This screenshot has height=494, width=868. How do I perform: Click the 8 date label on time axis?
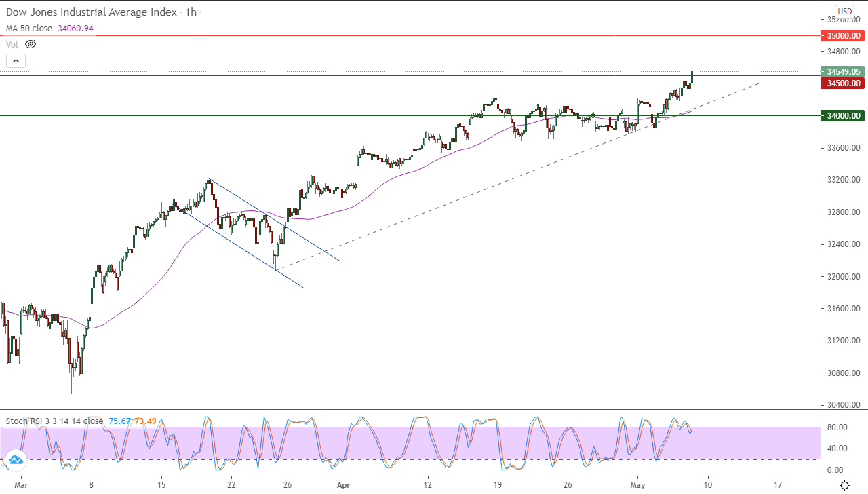[x=91, y=485]
